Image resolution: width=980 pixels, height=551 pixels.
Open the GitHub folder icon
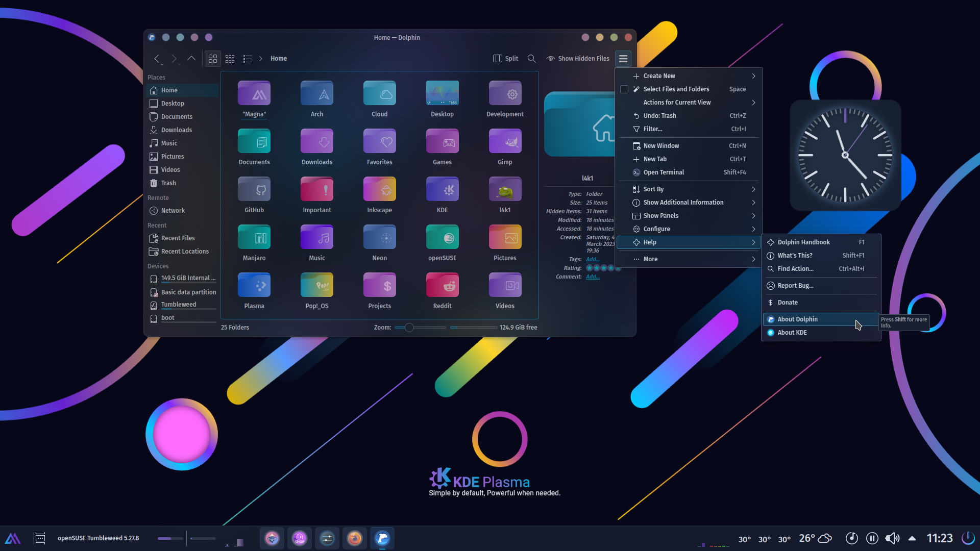[254, 190]
